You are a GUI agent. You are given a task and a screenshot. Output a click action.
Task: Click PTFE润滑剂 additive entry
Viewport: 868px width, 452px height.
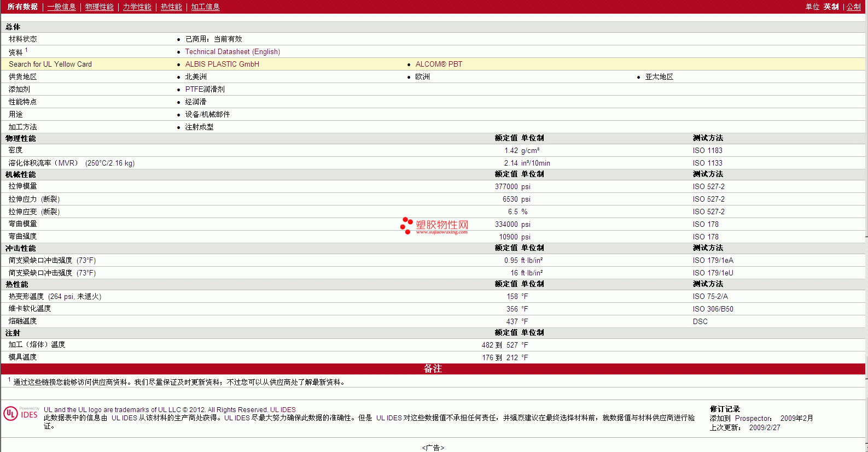205,89
